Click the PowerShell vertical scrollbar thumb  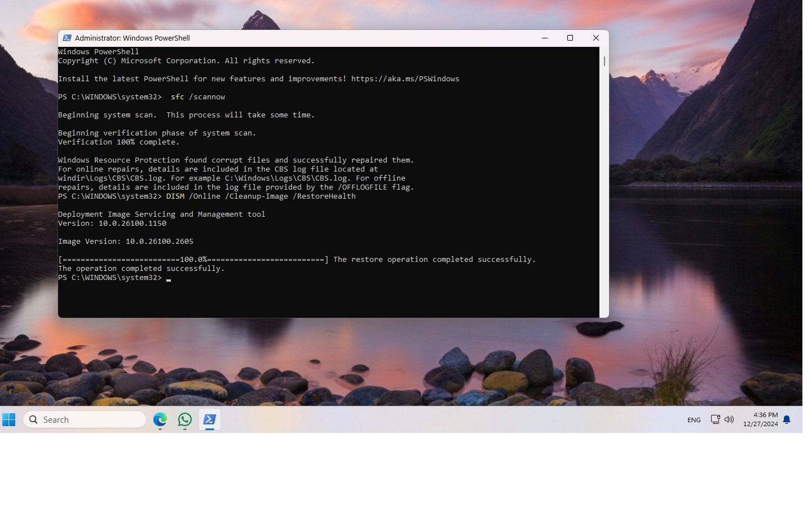[x=604, y=61]
